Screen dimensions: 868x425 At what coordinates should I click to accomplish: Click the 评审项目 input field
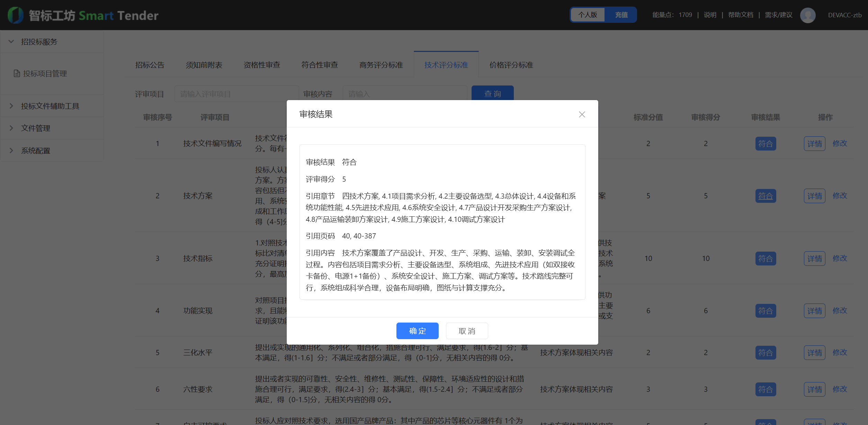(x=236, y=93)
